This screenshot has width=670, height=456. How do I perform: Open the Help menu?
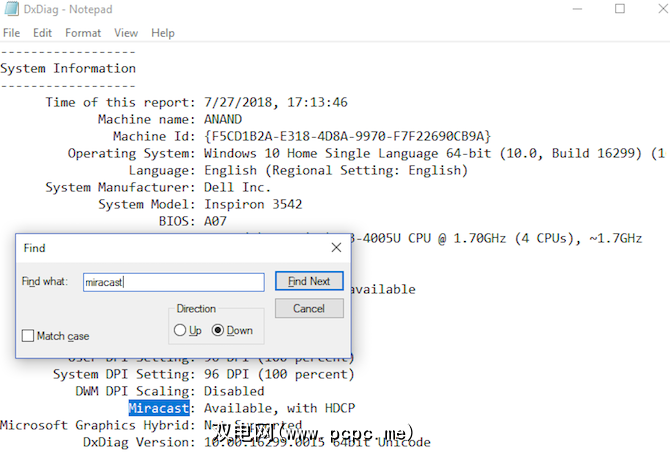(x=163, y=33)
